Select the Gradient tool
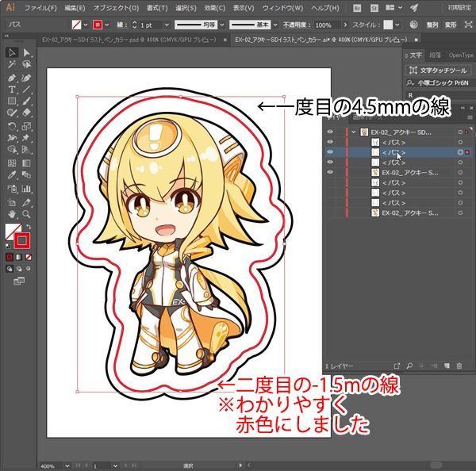This screenshot has width=476, height=471. click(x=26, y=163)
